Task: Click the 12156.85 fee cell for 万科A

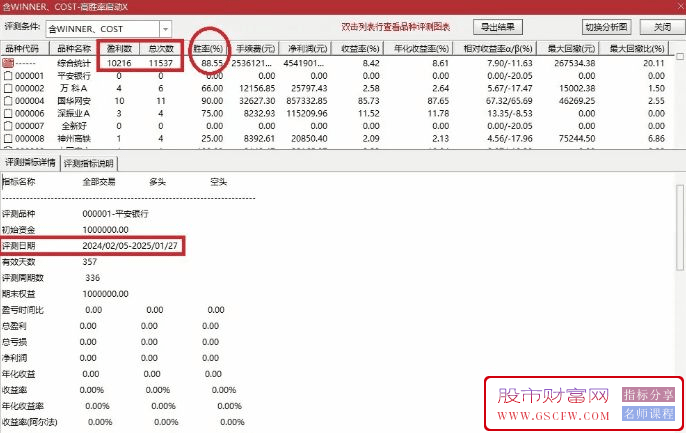Action: pyautogui.click(x=257, y=88)
